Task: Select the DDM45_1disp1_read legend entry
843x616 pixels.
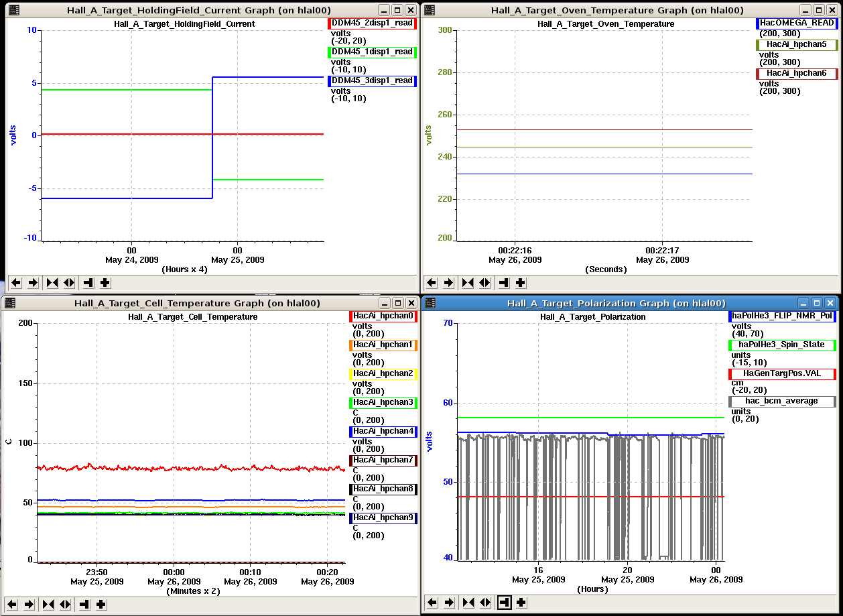Action: 372,52
